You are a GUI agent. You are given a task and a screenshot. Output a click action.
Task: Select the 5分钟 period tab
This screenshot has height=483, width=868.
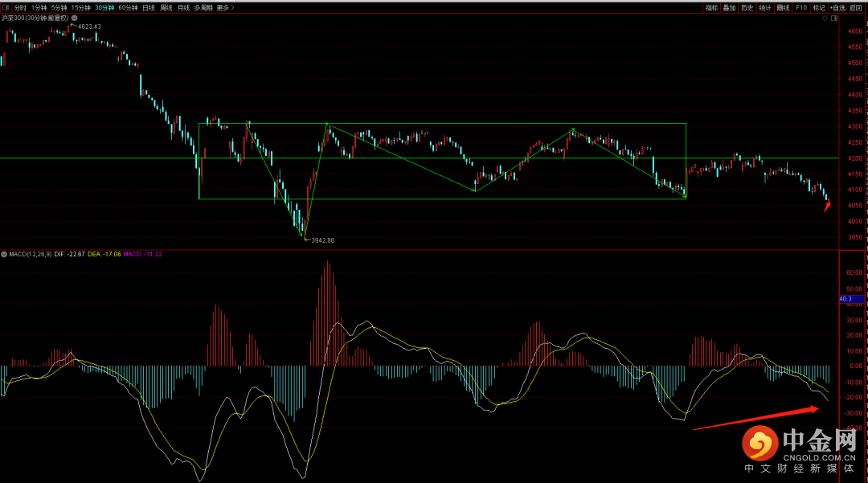pyautogui.click(x=59, y=7)
